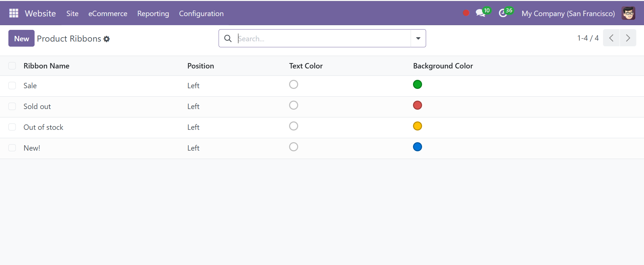Image resolution: width=644 pixels, height=265 pixels.
Task: Click the white text color of New!
Action: coord(293,147)
